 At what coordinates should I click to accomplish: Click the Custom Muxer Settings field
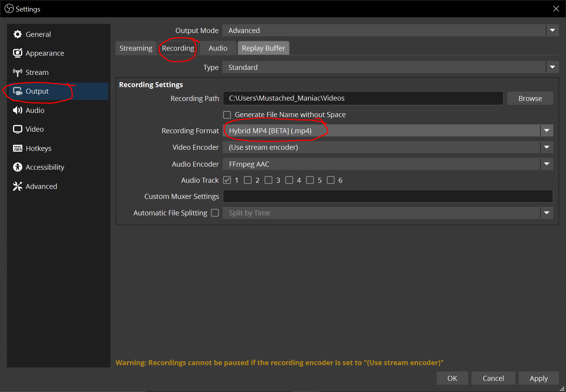coord(388,196)
